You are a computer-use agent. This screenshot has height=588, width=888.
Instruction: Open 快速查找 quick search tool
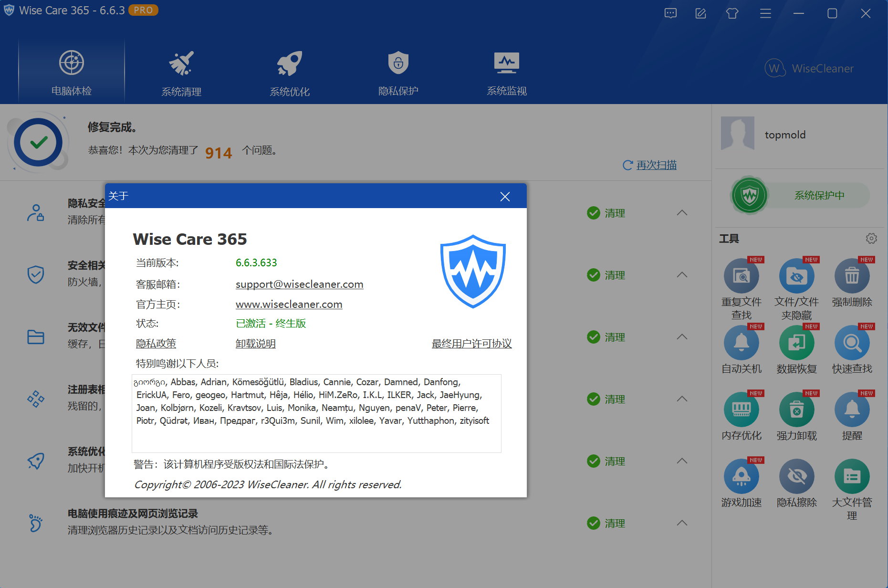pyautogui.click(x=852, y=349)
